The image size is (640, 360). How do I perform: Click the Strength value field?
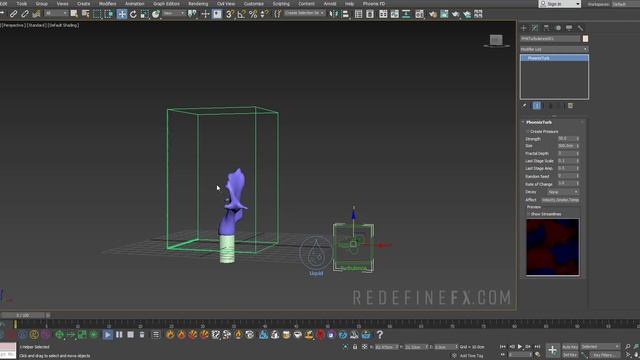[566, 138]
